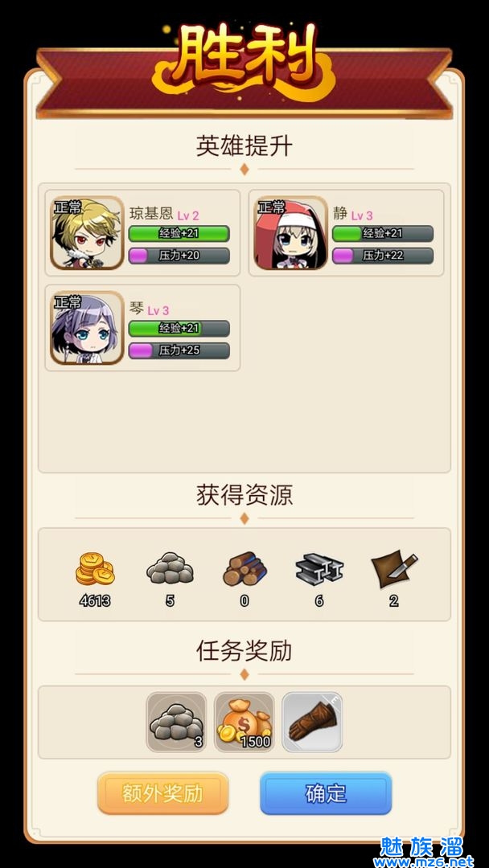Image resolution: width=489 pixels, height=868 pixels.
Task: Inspect the leather glove reward item
Action: [x=312, y=722]
